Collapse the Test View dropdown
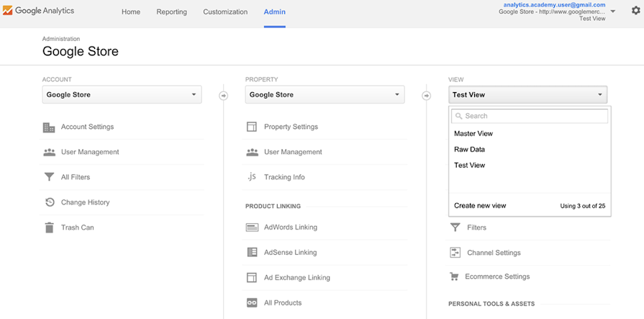The width and height of the screenshot is (644, 319). point(528,94)
